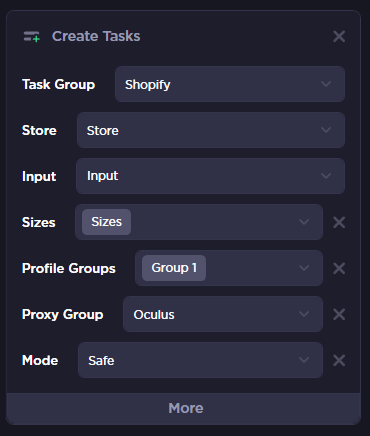Viewport: 370px width, 436px height.
Task: Remove the Profile Groups row with X
Action: coord(339,268)
